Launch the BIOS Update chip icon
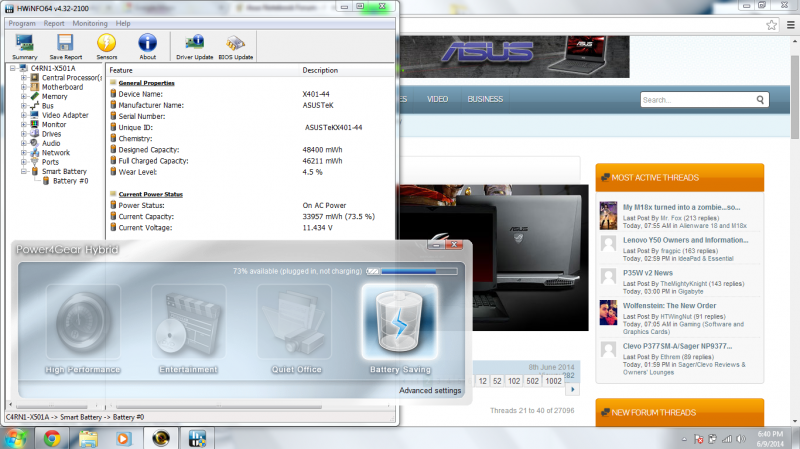 coord(236,46)
